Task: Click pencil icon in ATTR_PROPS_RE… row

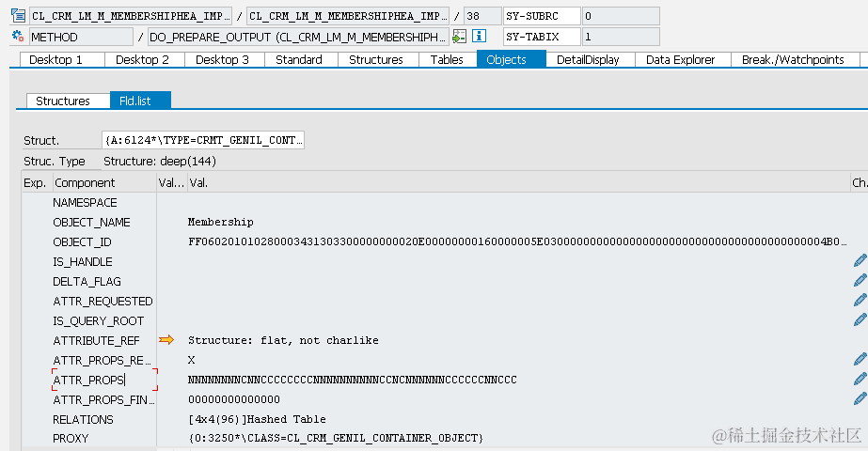Action: tap(860, 360)
